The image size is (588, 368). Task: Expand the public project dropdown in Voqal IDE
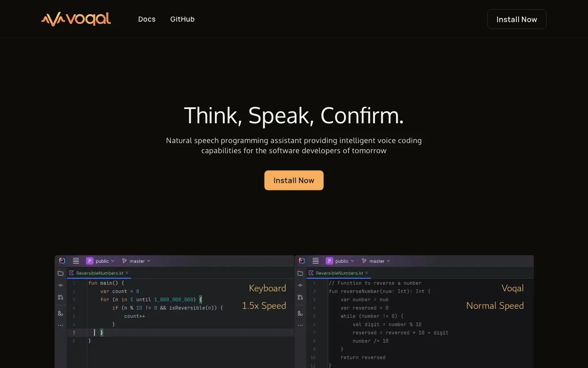click(345, 261)
